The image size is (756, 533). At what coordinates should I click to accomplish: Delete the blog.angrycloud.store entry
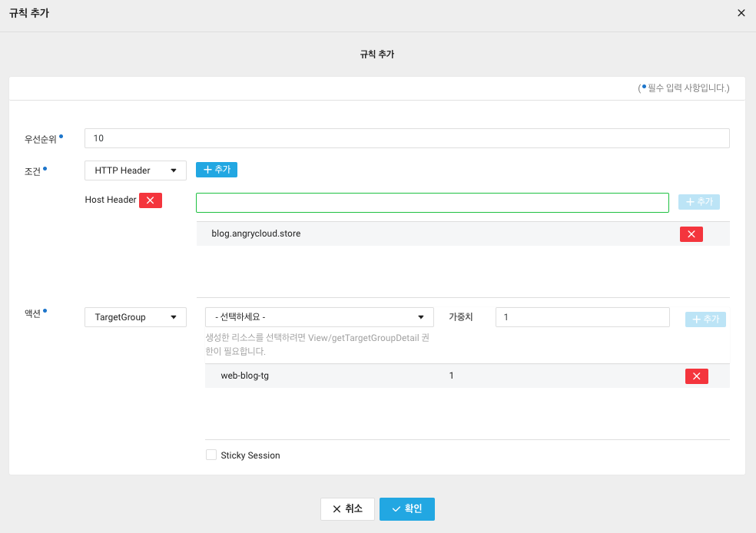[x=691, y=234]
